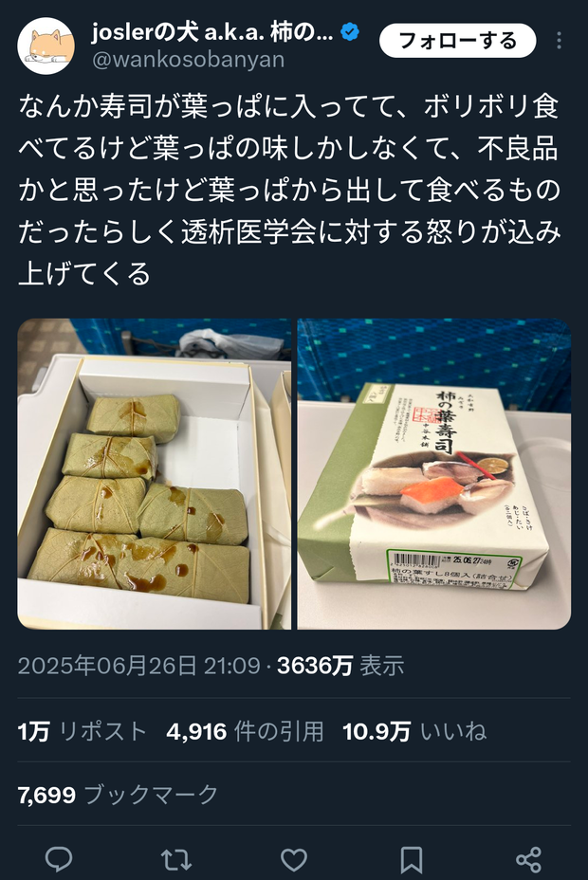Tap the reply speech bubble icon
The height and width of the screenshot is (880, 588).
(x=59, y=859)
